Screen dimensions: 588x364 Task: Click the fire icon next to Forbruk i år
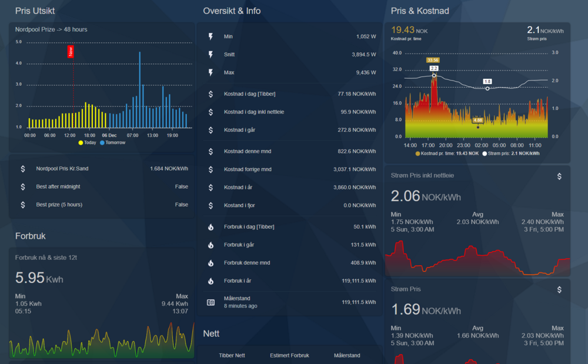click(x=211, y=281)
